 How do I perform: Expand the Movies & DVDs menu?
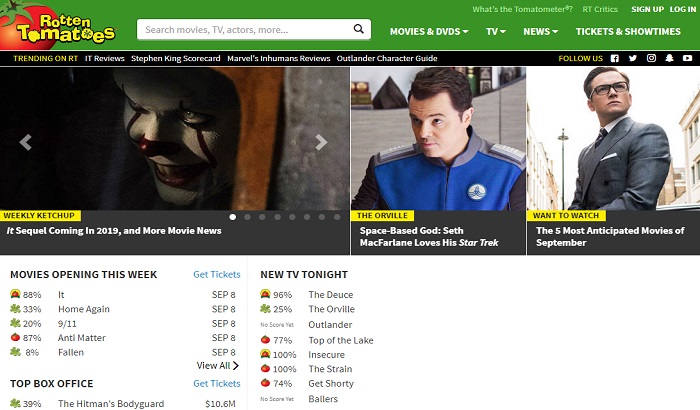click(x=429, y=32)
